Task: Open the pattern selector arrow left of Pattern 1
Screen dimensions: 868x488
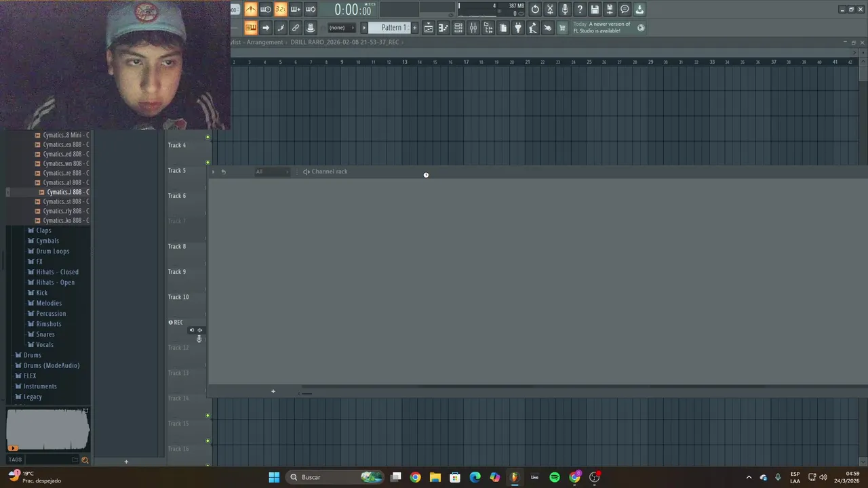Action: point(363,28)
